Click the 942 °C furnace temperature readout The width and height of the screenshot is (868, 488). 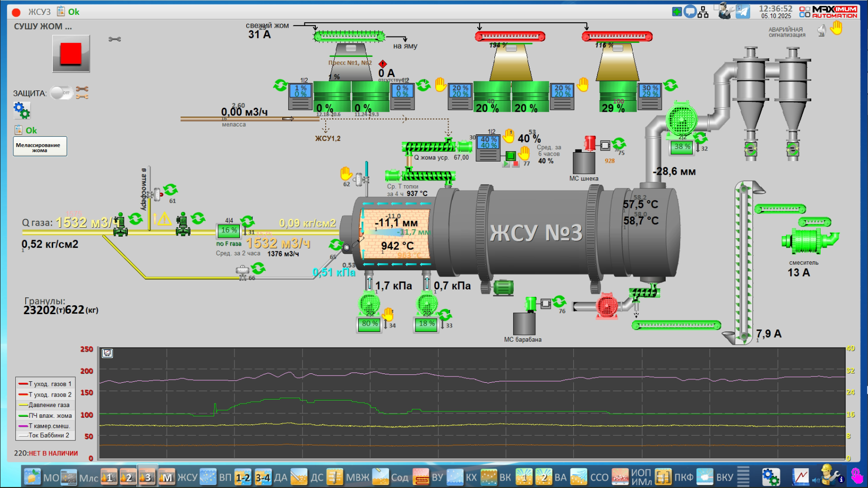tap(397, 245)
